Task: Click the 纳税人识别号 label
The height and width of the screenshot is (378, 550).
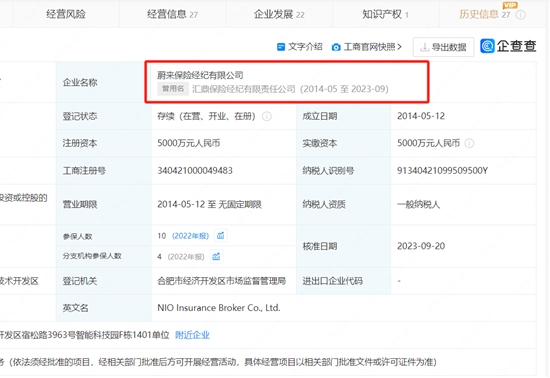Action: pyautogui.click(x=328, y=171)
